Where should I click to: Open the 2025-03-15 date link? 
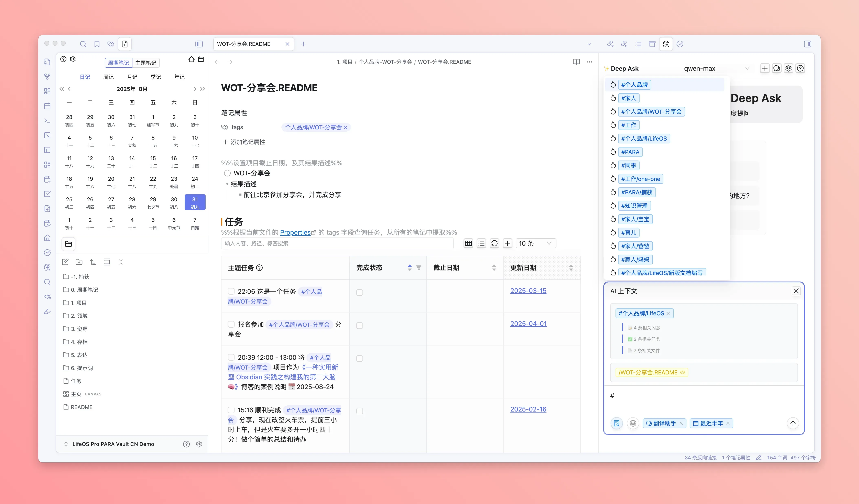[x=528, y=291]
